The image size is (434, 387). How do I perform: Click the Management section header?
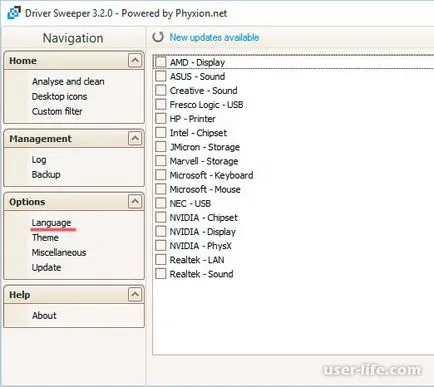[x=74, y=139]
